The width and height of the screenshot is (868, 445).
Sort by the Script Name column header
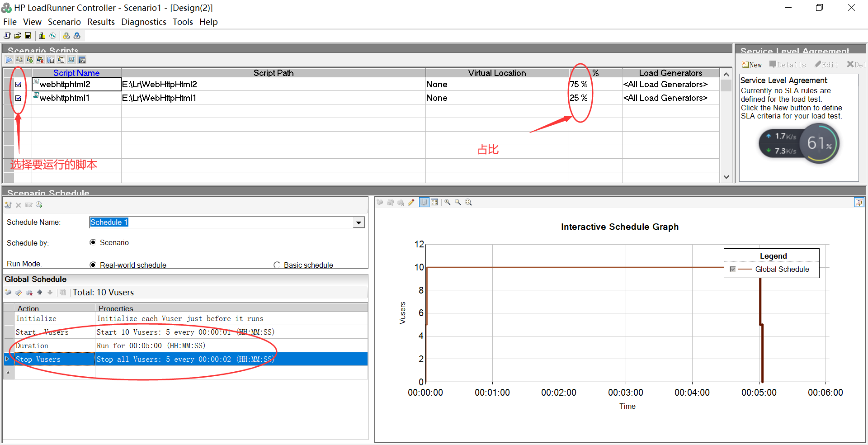(76, 73)
